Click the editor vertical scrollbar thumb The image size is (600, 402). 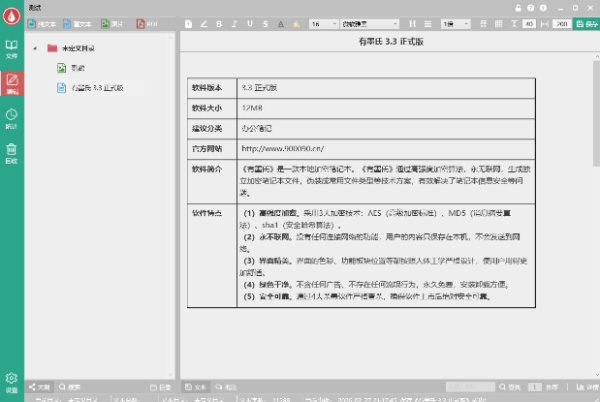coord(597,113)
